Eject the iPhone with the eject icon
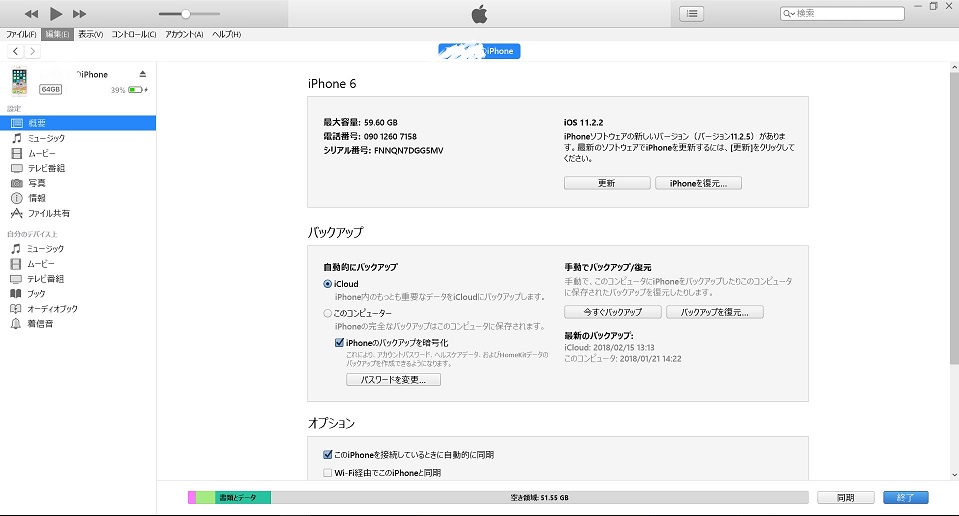This screenshot has height=516, width=959. (143, 74)
